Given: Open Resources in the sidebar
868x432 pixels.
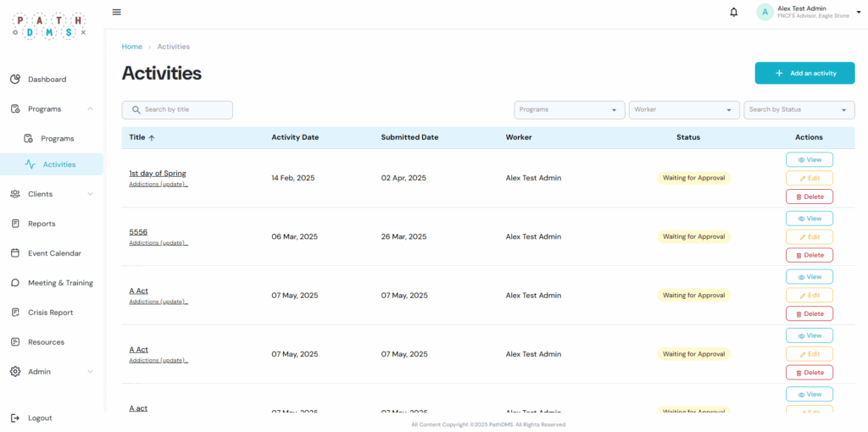Looking at the screenshot, I should pyautogui.click(x=46, y=342).
